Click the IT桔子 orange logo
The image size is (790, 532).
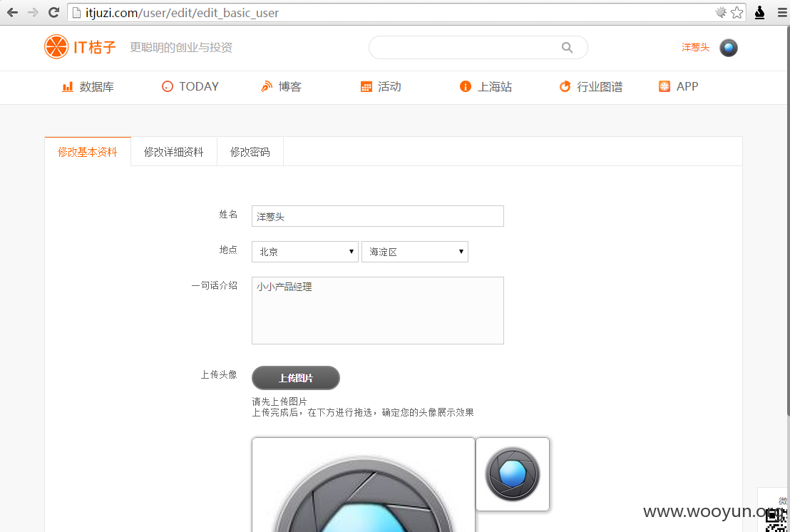click(80, 47)
